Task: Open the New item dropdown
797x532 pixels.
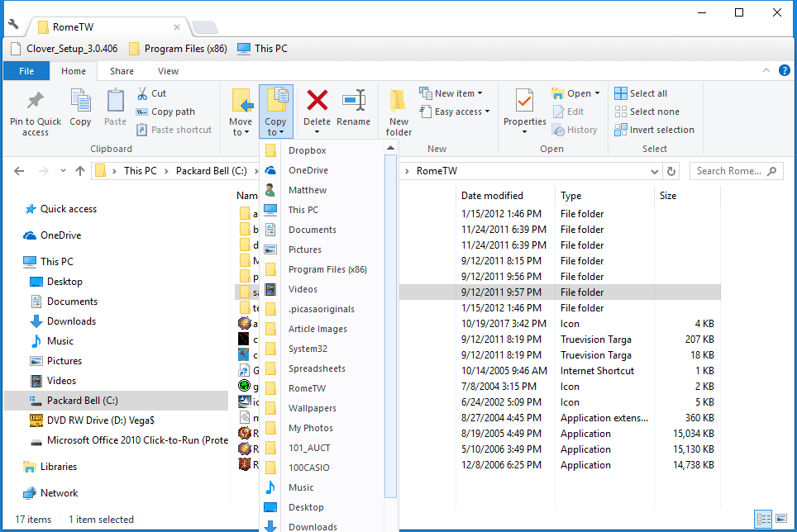Action: (x=451, y=93)
